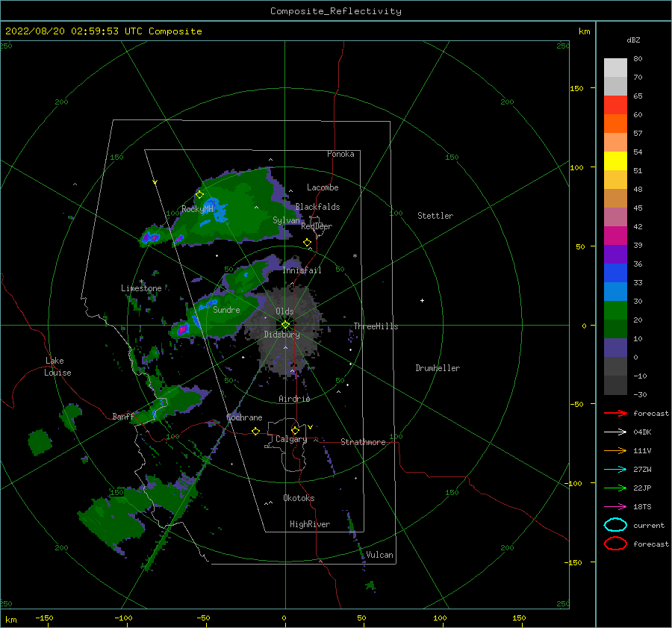Click the asterisk marker above Limestone label

pyautogui.click(x=141, y=282)
